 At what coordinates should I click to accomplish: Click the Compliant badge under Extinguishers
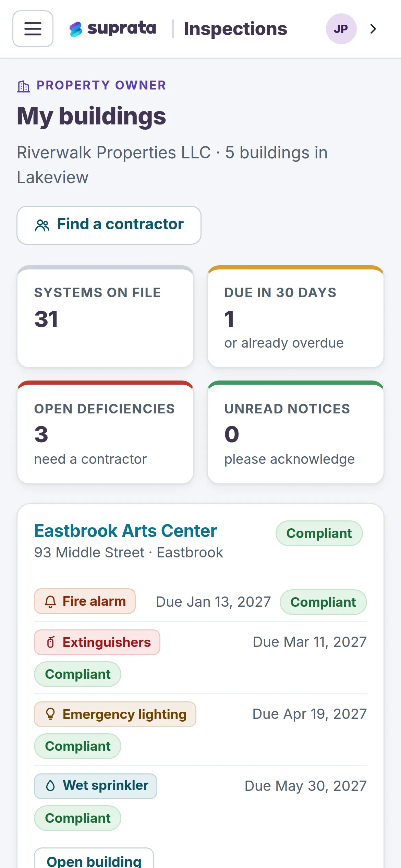coord(77,674)
